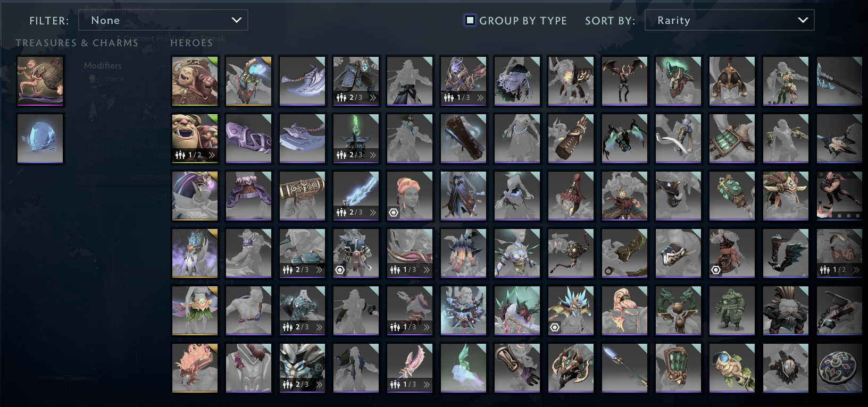Click the gem socket on red-tasseled armor item
The width and height of the screenshot is (868, 407).
[x=716, y=270]
